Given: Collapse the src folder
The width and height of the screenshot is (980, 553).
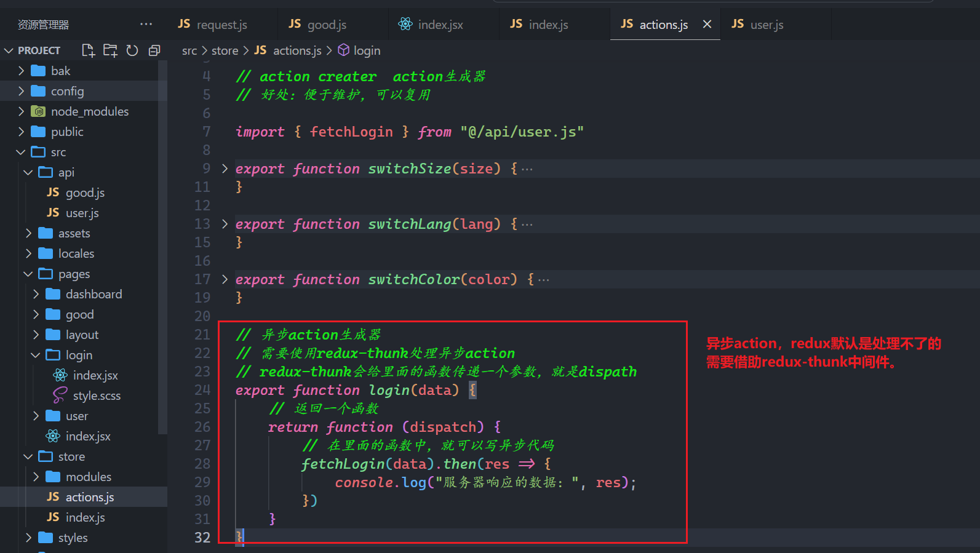Looking at the screenshot, I should pyautogui.click(x=84, y=152).
